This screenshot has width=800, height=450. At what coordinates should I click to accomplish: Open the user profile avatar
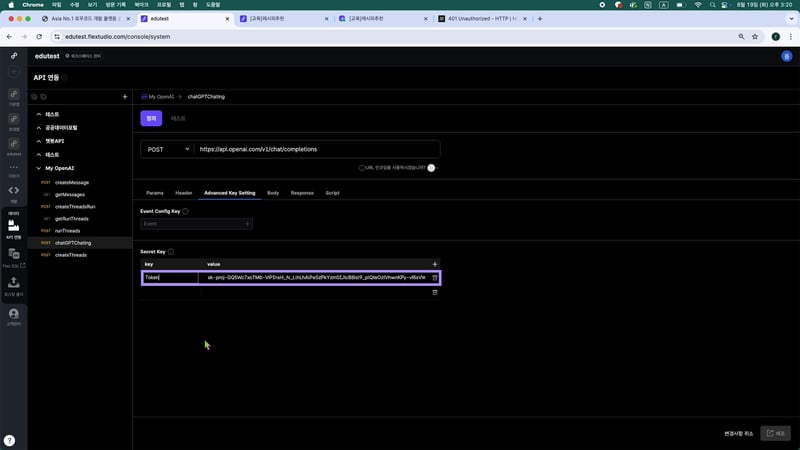tap(785, 57)
